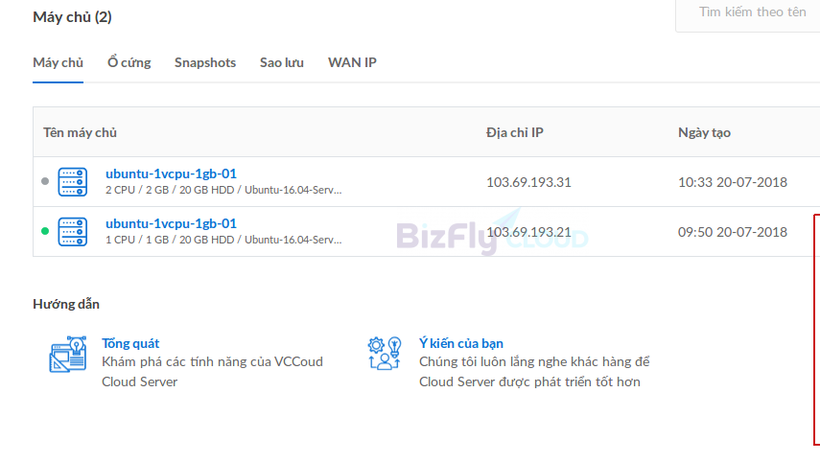Screen dimensions: 820x462
Task: Select creation date 10:33 20-07-2018
Action: [x=733, y=182]
